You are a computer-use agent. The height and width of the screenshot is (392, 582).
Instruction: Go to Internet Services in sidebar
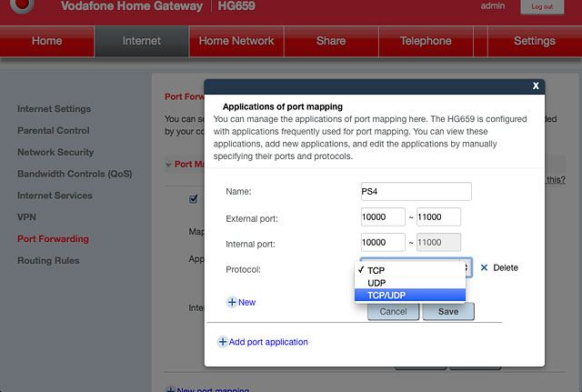[55, 196]
